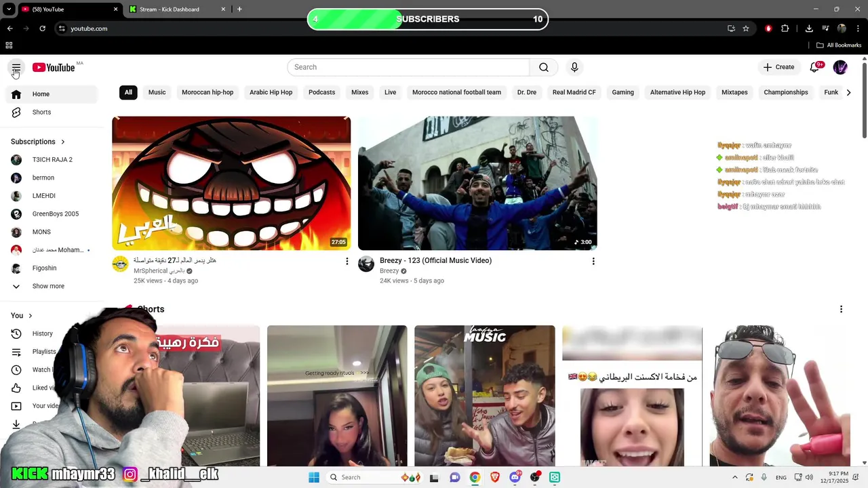Screen dimensions: 868x488
Task: Play the Breezy - 123 video thumbnail
Action: (x=477, y=183)
